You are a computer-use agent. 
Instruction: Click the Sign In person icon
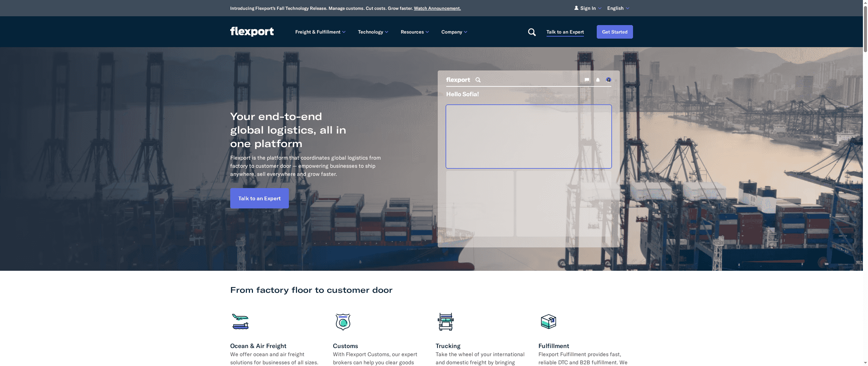pos(576,7)
